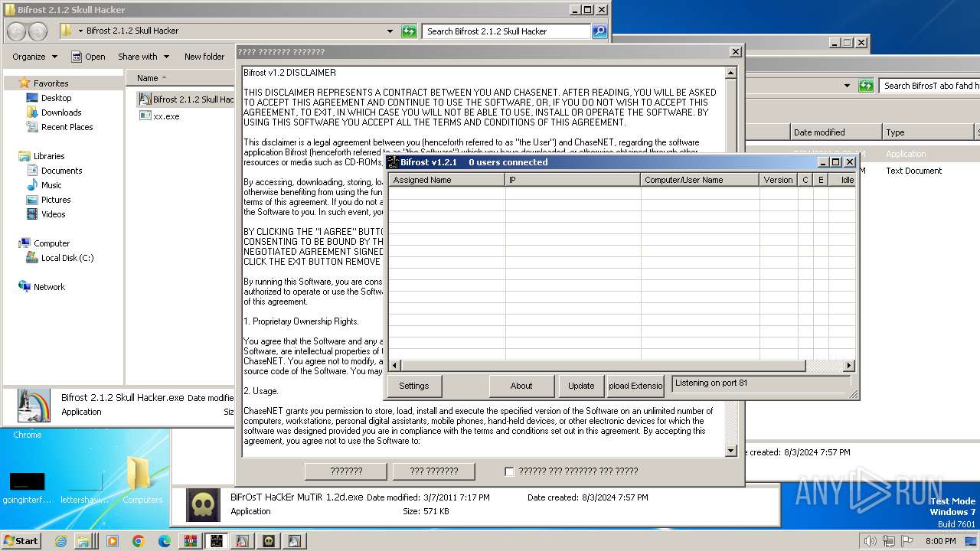The image size is (980, 551).
Task: Open lettershavi desktop icon
Action: pos(85,487)
